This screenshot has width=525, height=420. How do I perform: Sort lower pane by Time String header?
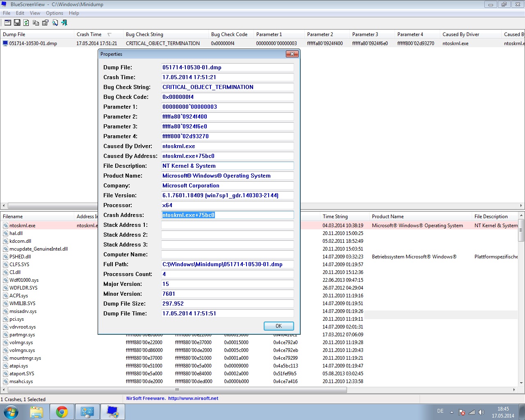[x=345, y=217]
